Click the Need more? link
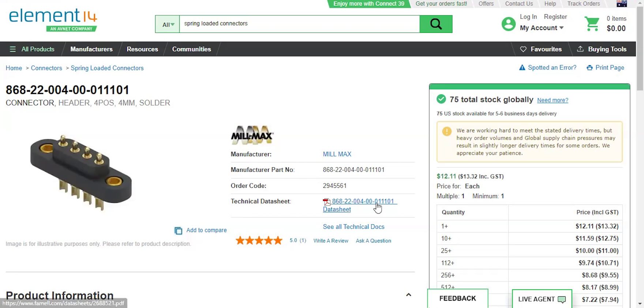This screenshot has width=644, height=308. click(x=553, y=100)
